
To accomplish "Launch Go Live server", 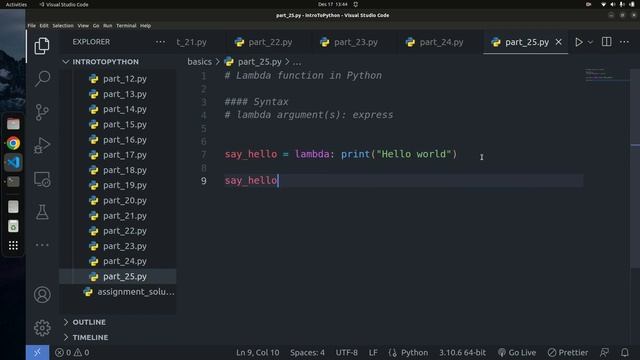I will [517, 353].
